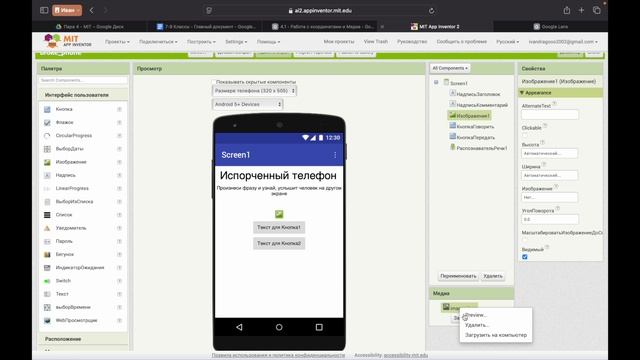
Task: Open the Мои проекты link
Action: pos(339,42)
